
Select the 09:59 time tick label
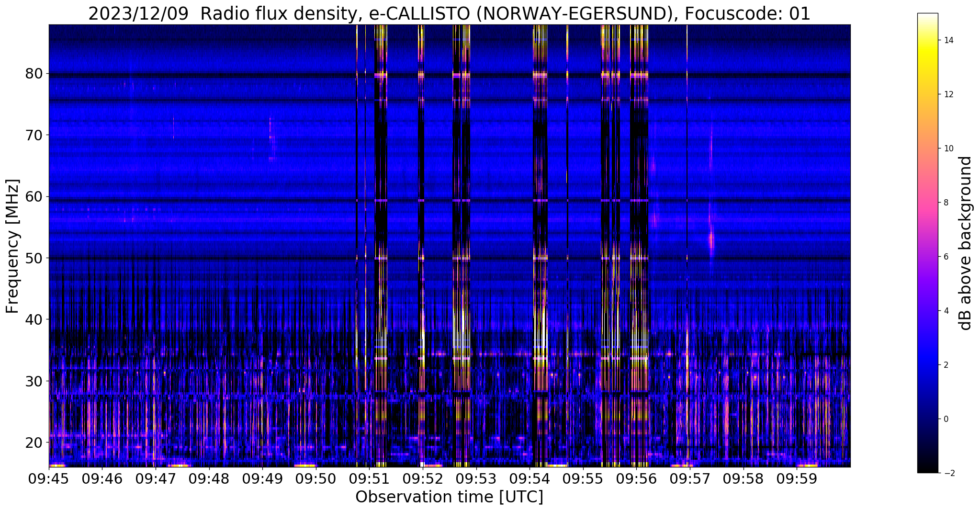pyautogui.click(x=797, y=478)
